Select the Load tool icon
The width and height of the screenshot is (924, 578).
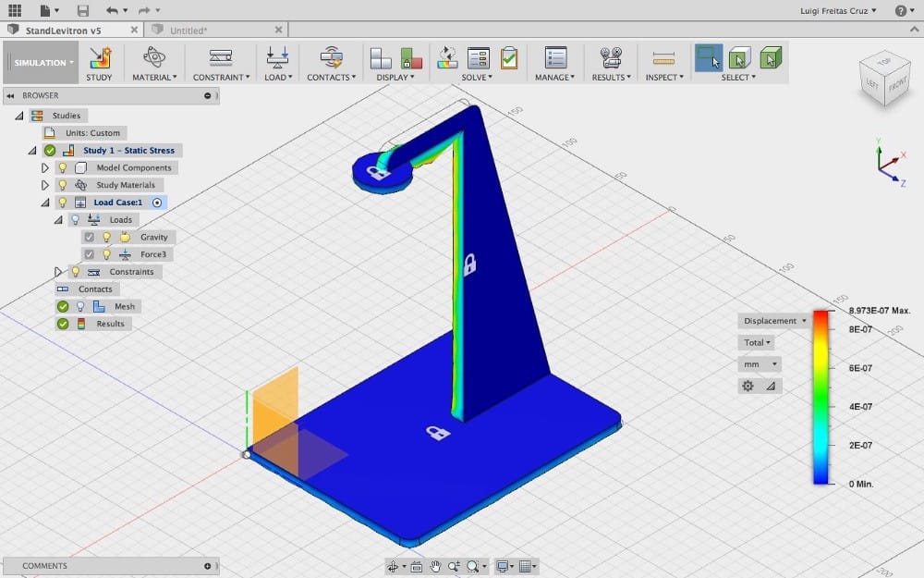(x=276, y=57)
